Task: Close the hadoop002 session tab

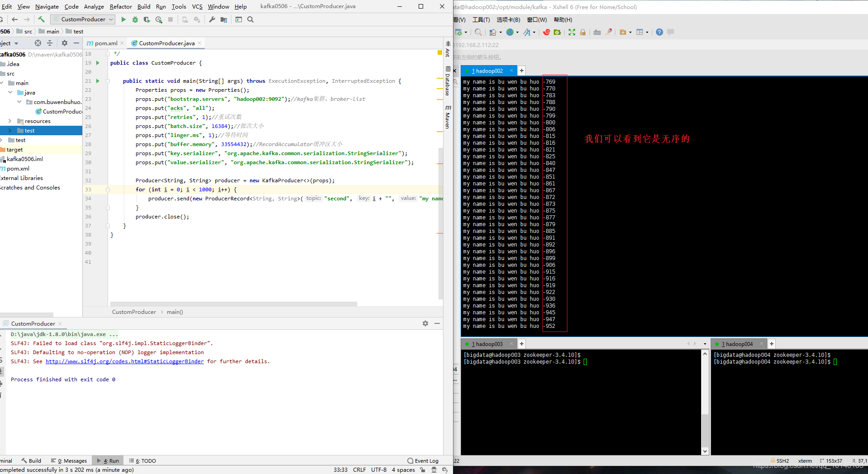Action: (x=511, y=71)
